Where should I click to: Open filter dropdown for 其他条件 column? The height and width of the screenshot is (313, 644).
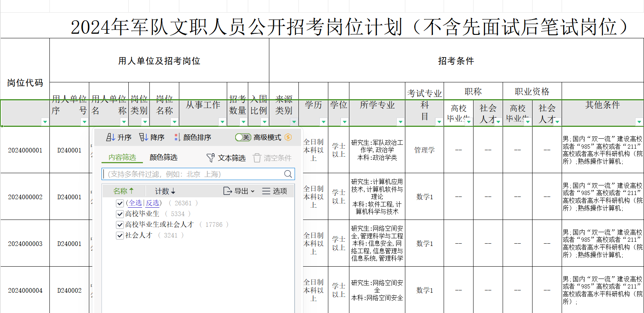coord(639,122)
